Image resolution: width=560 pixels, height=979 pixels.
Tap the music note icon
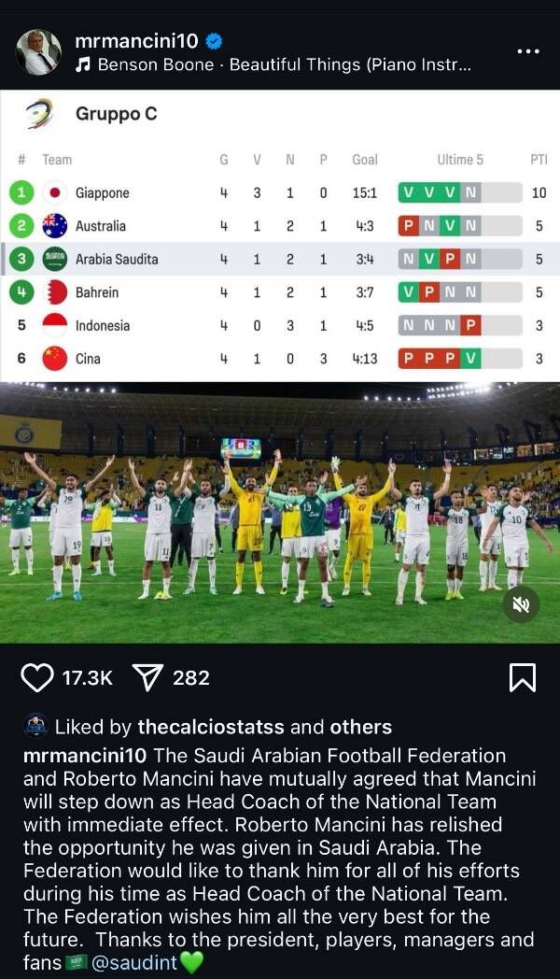(83, 65)
